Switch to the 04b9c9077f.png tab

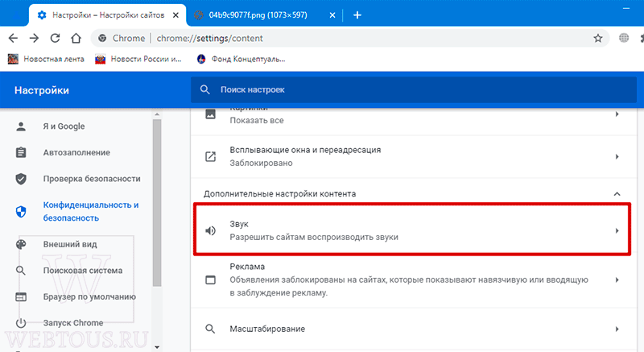click(265, 15)
